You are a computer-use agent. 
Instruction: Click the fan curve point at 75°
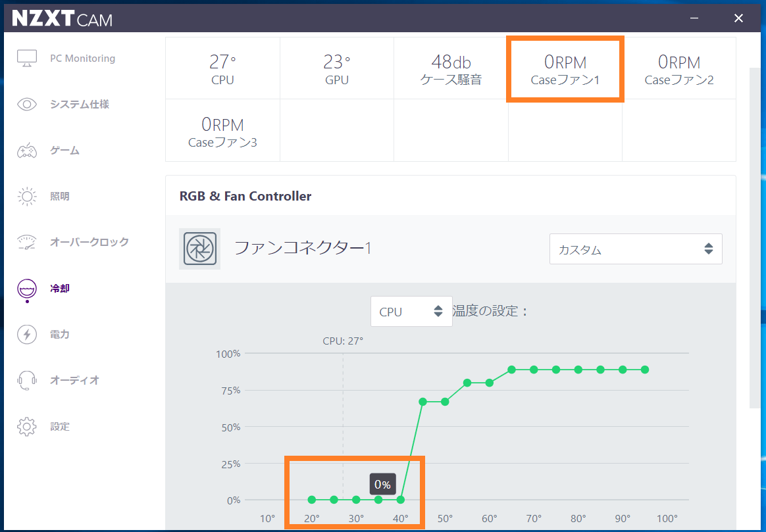(x=556, y=370)
